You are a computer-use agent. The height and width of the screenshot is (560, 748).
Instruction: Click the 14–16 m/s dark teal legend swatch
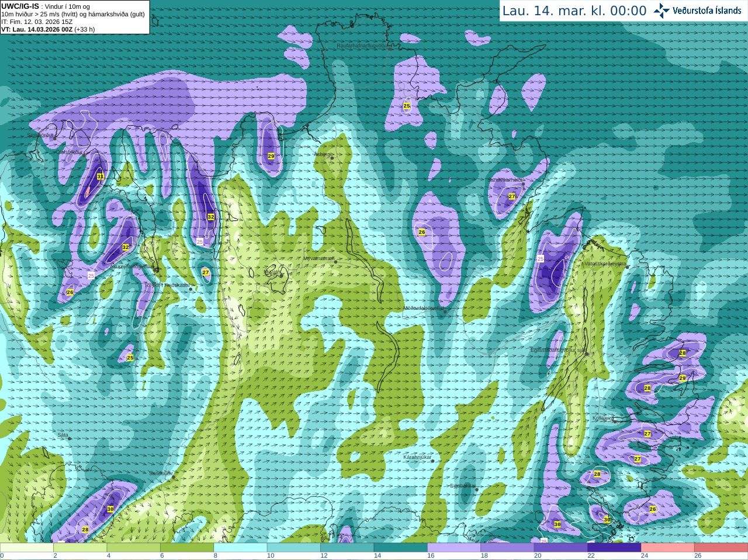click(x=401, y=548)
